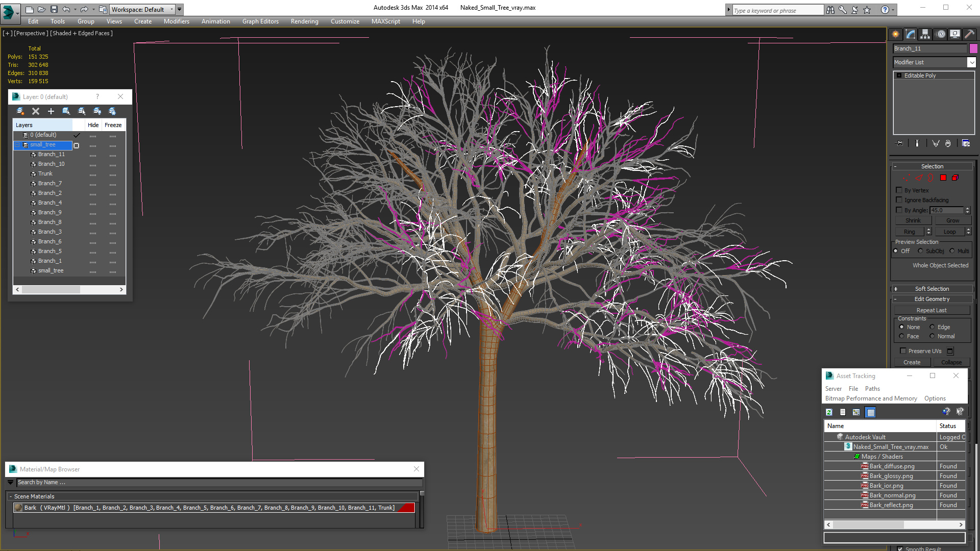Click the Shrink selection button

913,220
